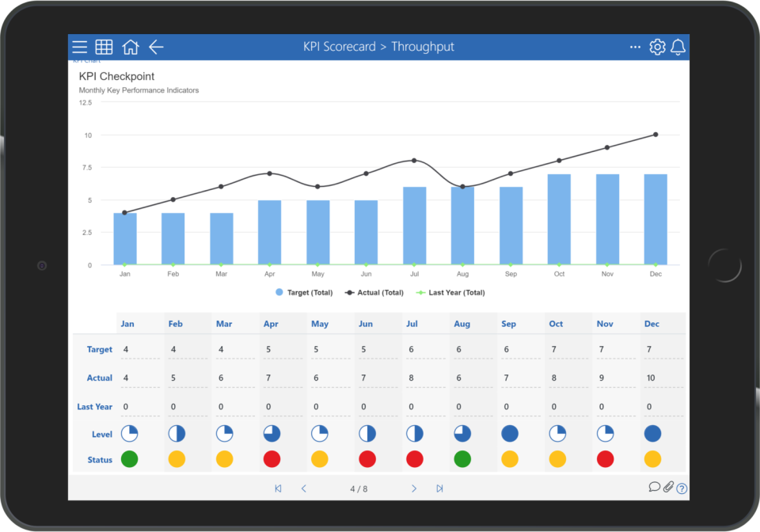
Task: Go to the Home screen
Action: 131,47
